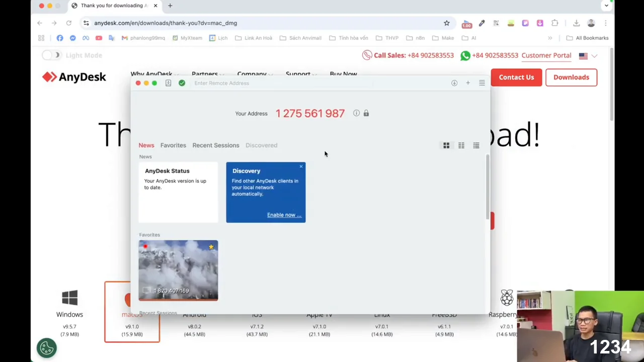The width and height of the screenshot is (644, 362).
Task: Open the Customer Portal link
Action: coord(546,55)
